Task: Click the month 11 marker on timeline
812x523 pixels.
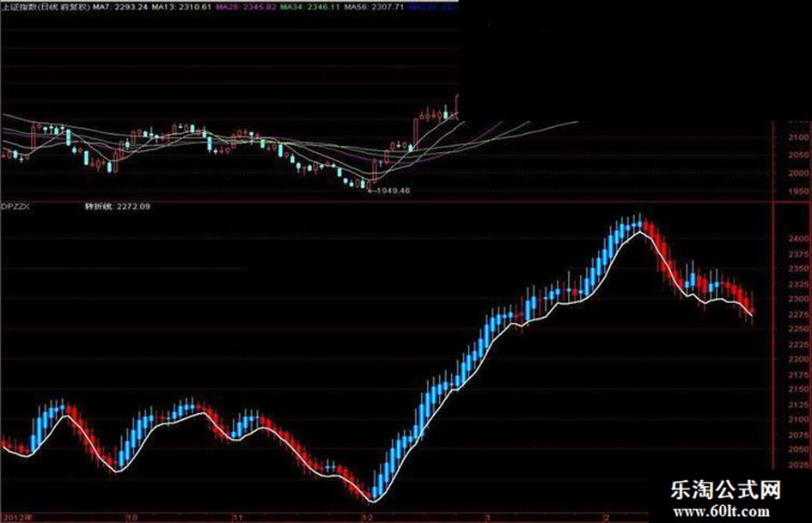Action: [237, 517]
